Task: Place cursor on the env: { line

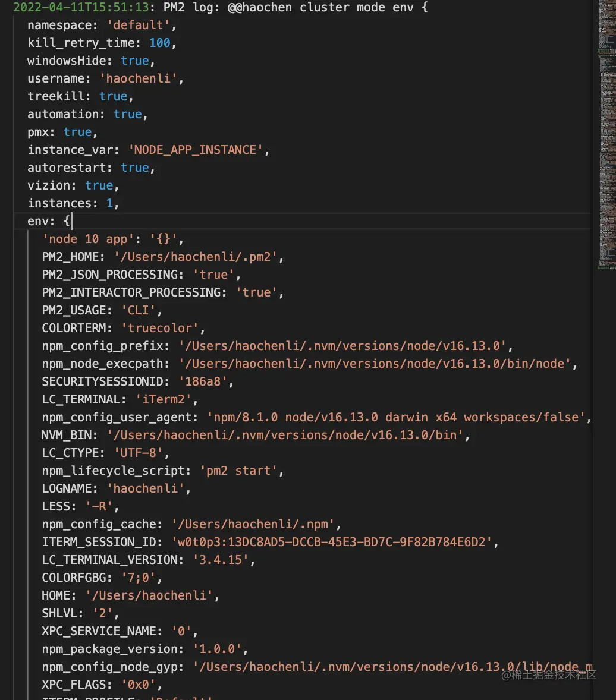Action: pyautogui.click(x=49, y=221)
